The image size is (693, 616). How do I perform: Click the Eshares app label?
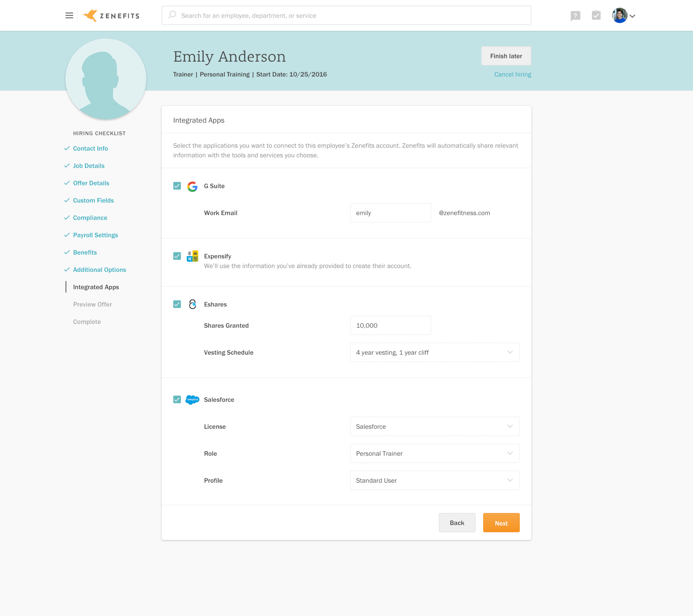pos(215,304)
